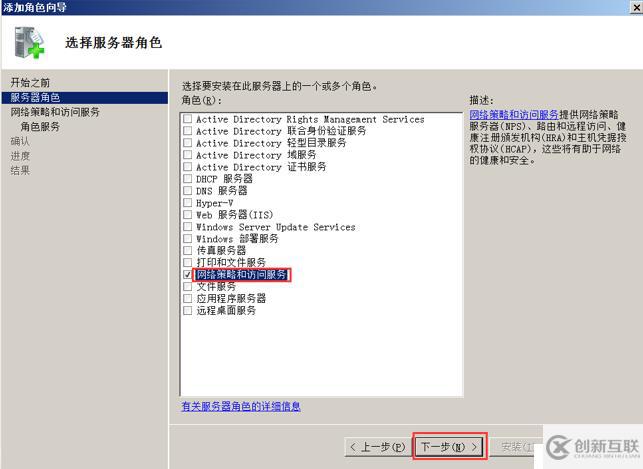Select the 传真服务器 row label
The width and height of the screenshot is (643, 469).
coord(221,250)
